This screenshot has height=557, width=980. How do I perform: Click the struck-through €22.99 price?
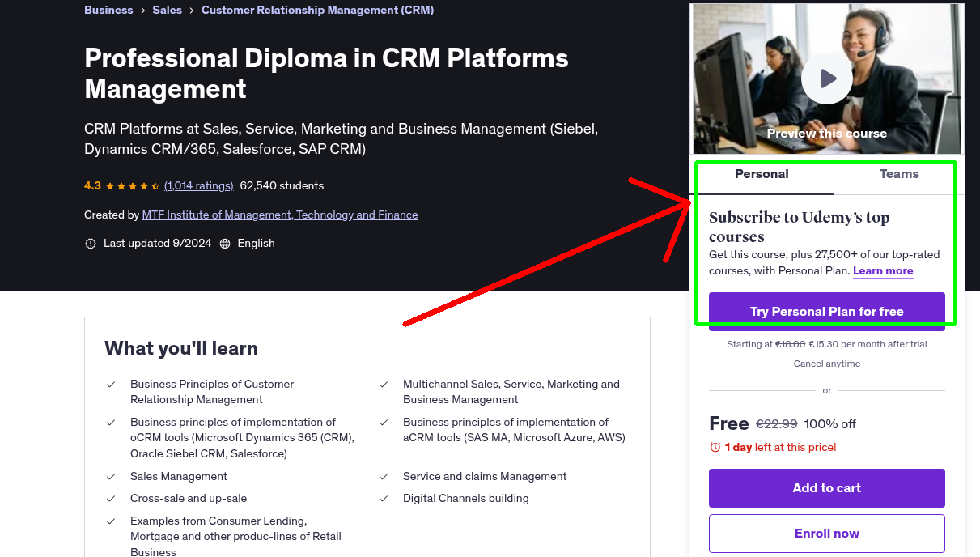click(x=777, y=423)
